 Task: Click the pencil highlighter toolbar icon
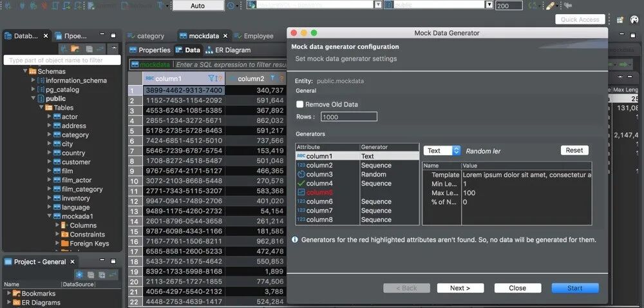pyautogui.click(x=551, y=6)
